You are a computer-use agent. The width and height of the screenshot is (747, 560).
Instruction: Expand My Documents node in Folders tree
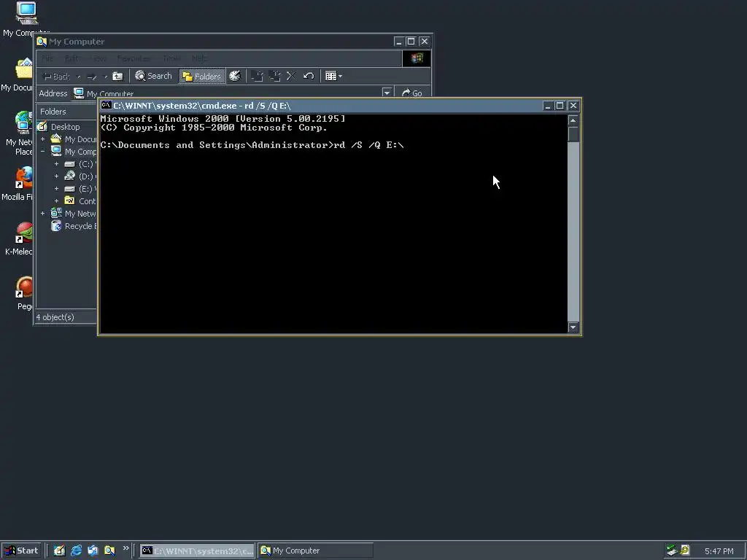click(42, 139)
